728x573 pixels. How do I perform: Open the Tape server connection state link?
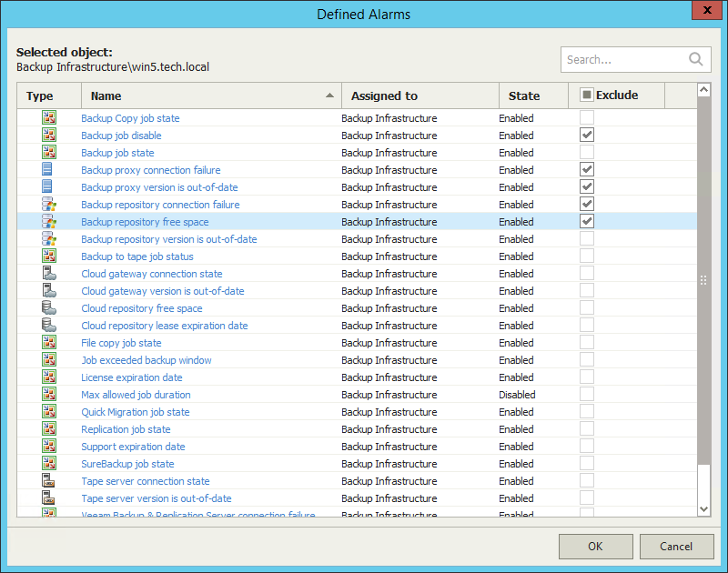click(x=146, y=481)
